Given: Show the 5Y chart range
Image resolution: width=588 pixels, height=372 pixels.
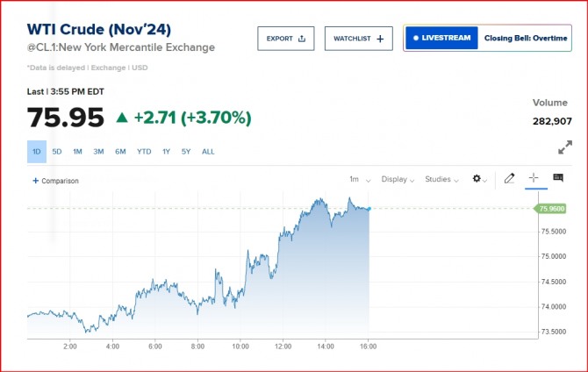Looking at the screenshot, I should pos(186,152).
